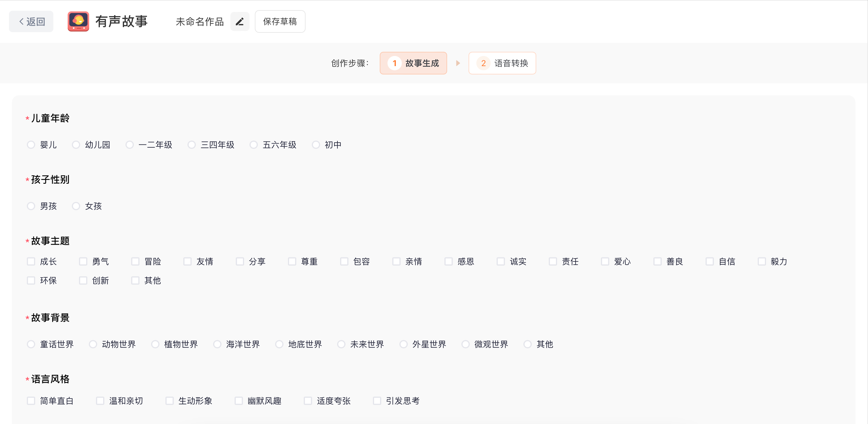This screenshot has width=868, height=424.
Task: Choose 海洋世界 as story background
Action: coord(217,344)
